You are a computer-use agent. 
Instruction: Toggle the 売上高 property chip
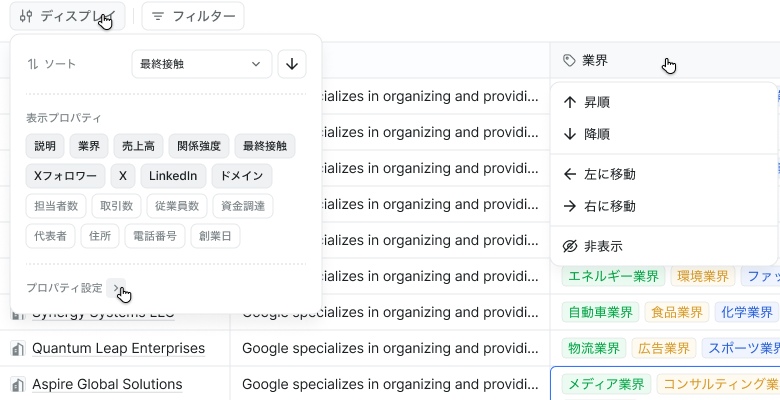pos(138,146)
